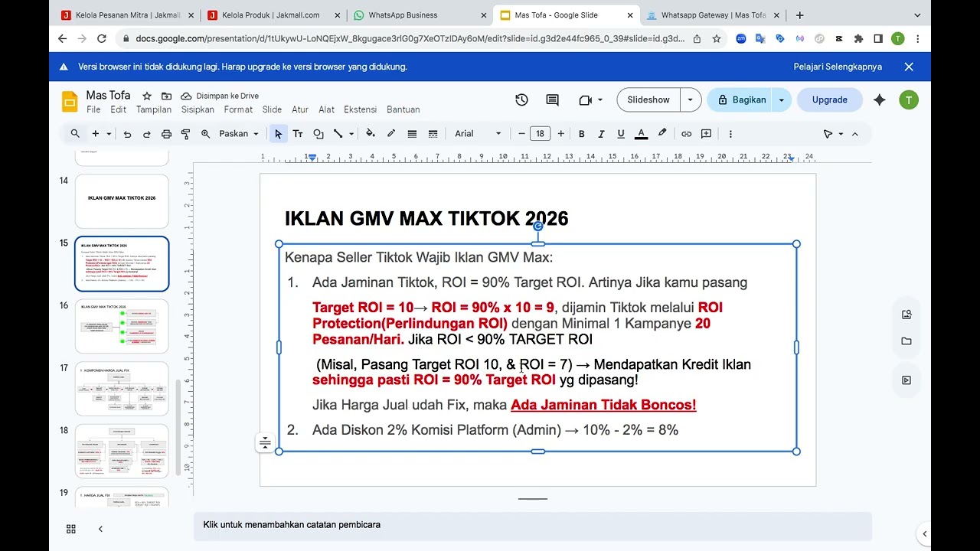Screen dimensions: 980x551
Task: Click the Upgrade button
Action: pos(830,99)
